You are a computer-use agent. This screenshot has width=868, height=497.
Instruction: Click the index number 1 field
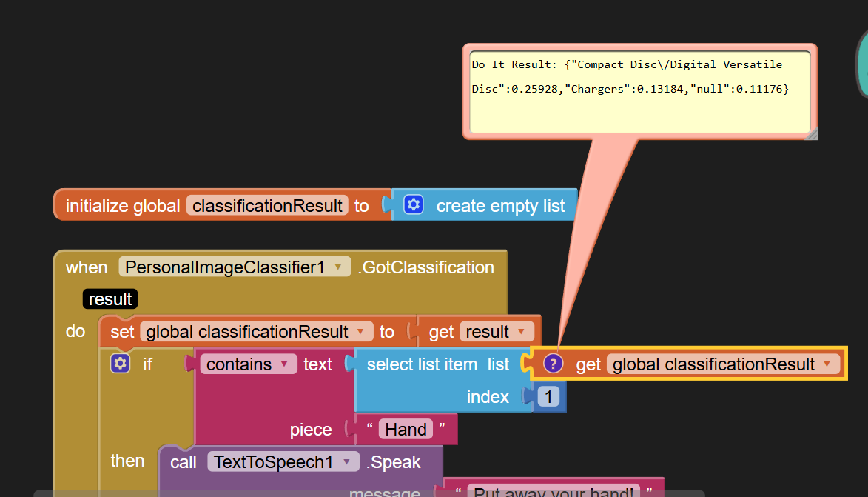point(548,397)
